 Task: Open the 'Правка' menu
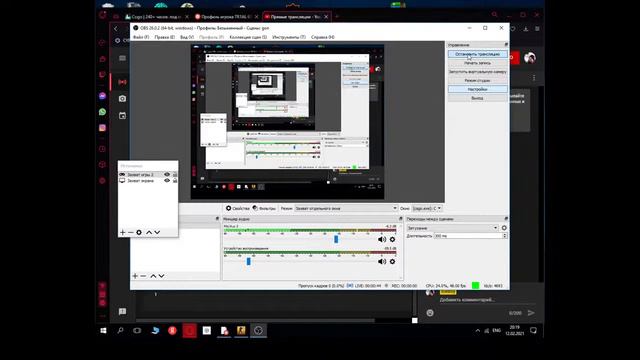(x=164, y=37)
